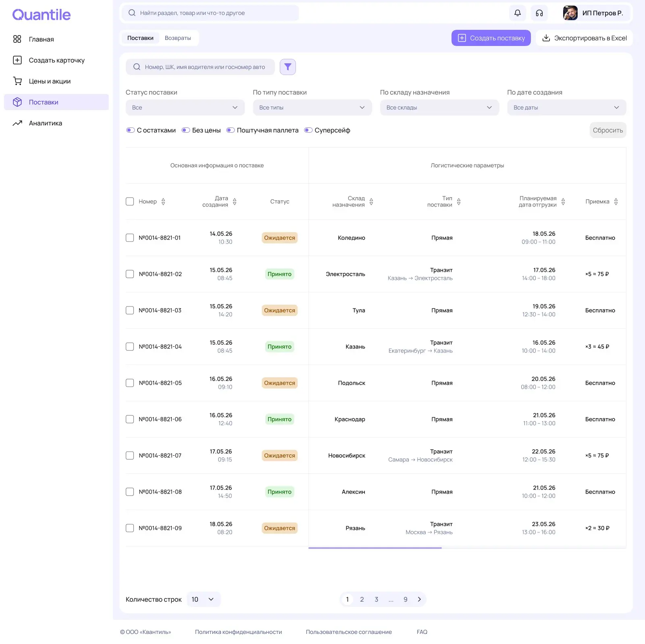Sort by Тип поставки column arrows
The height and width of the screenshot is (644, 645).
click(x=459, y=202)
